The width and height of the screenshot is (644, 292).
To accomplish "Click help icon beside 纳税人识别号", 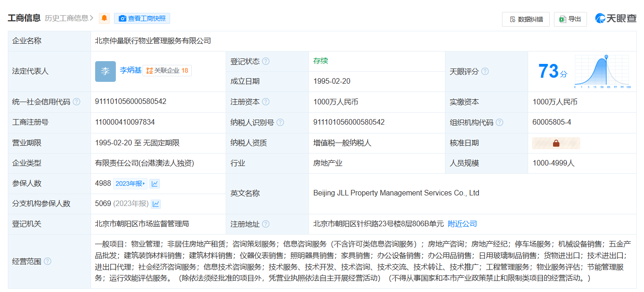I will pos(280,122).
